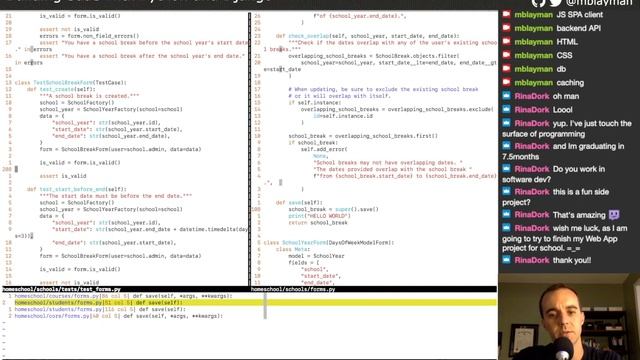Click "def save(self):" in right pane
640x360 pixels.
tap(299, 202)
